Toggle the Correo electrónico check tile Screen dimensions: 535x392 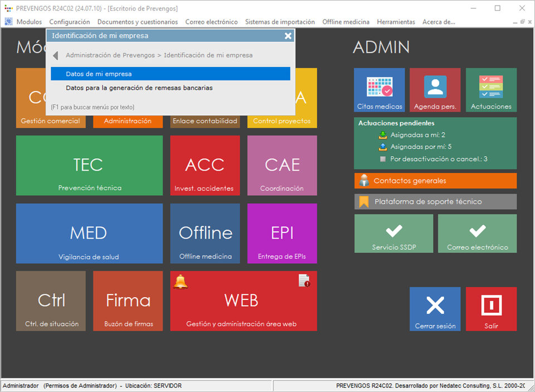click(477, 234)
